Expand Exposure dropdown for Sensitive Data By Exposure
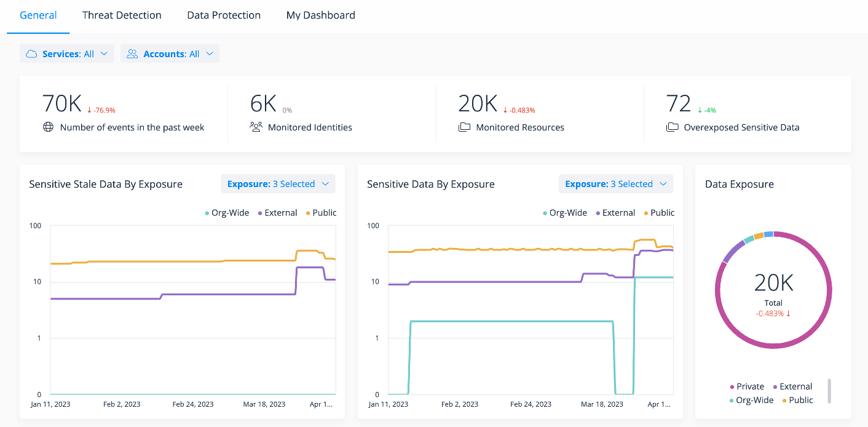The image size is (868, 427). pyautogui.click(x=616, y=184)
